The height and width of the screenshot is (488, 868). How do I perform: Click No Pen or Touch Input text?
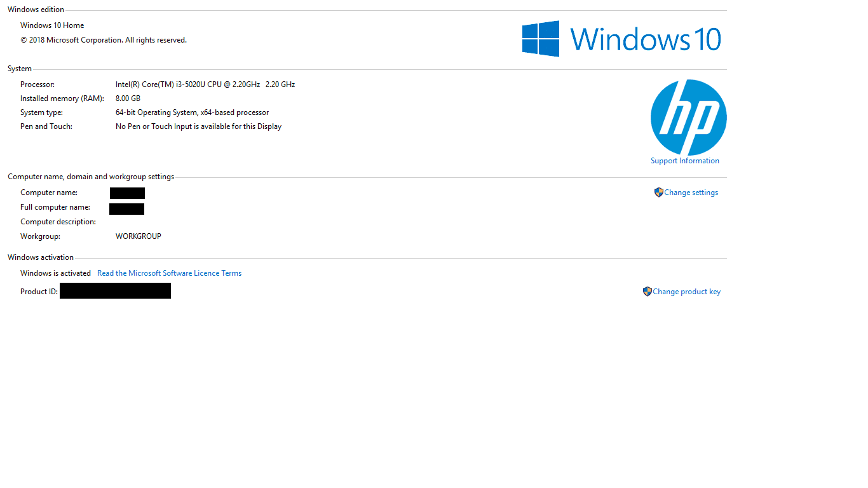198,126
